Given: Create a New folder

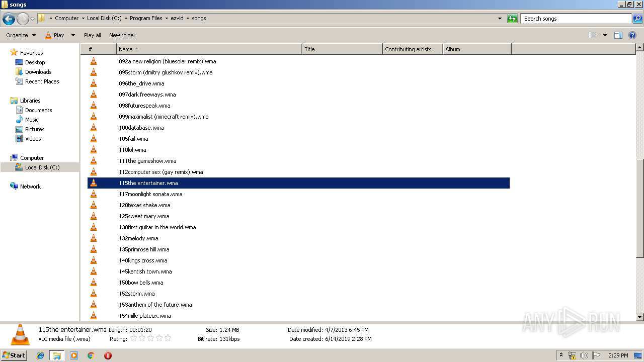Looking at the screenshot, I should pyautogui.click(x=122, y=35).
